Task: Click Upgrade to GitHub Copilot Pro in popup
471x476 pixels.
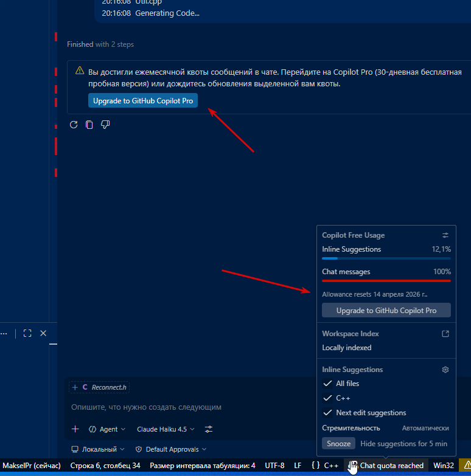Action: tap(386, 310)
